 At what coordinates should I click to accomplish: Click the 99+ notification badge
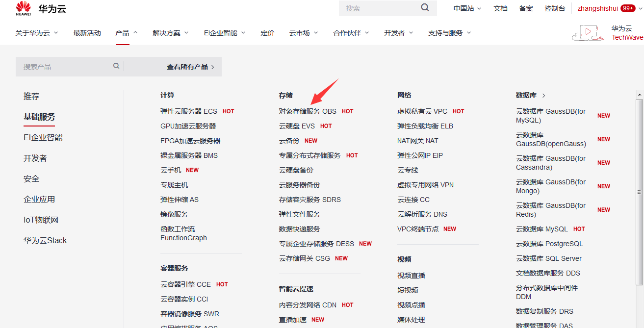pos(628,8)
